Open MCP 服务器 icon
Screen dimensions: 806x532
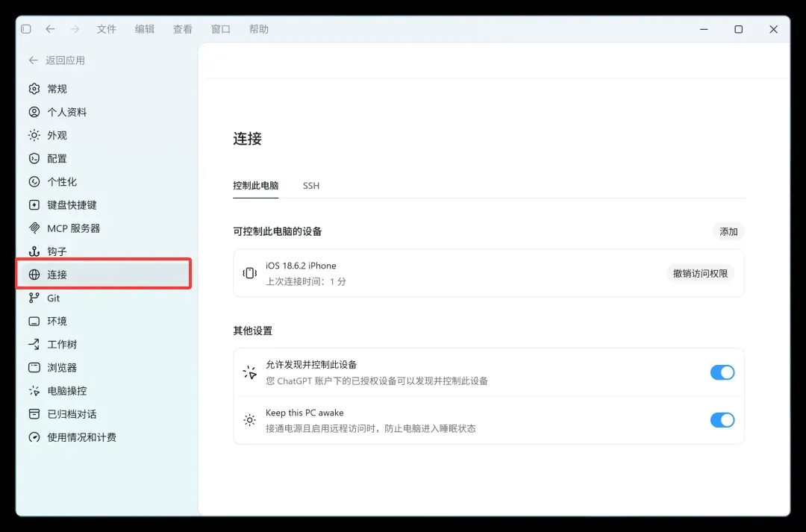tap(34, 228)
